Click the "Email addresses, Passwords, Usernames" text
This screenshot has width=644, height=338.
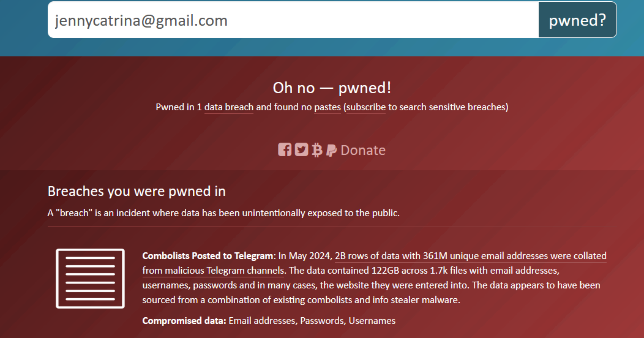[x=312, y=320]
